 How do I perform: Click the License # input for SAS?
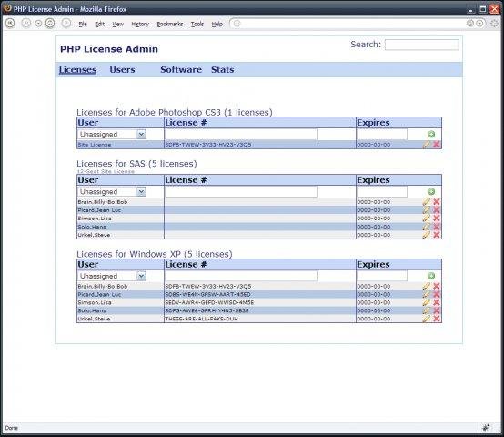241,192
